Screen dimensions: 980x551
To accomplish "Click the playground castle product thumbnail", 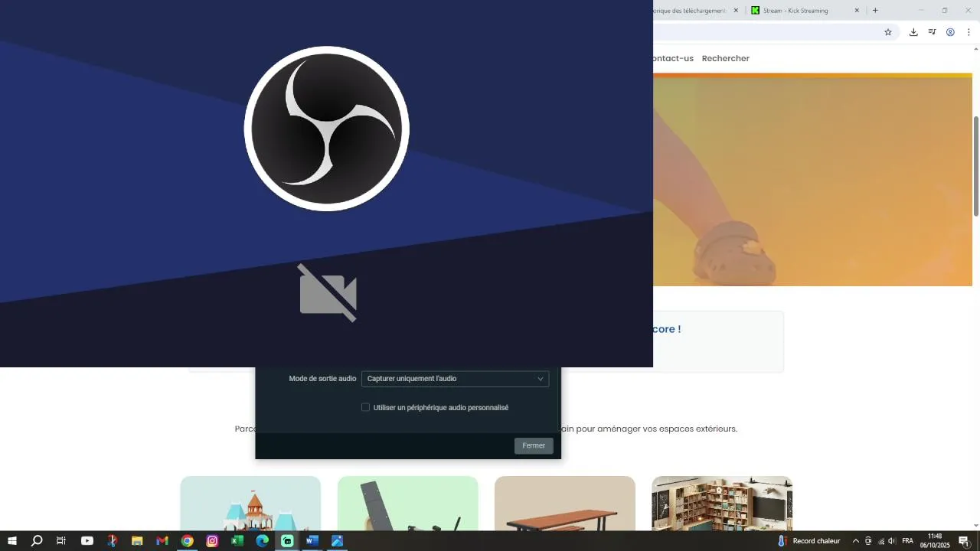I will [250, 504].
